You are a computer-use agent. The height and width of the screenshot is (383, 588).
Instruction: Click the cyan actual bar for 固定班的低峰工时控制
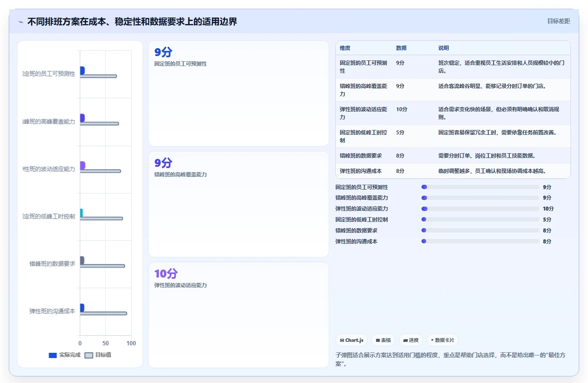point(81,213)
